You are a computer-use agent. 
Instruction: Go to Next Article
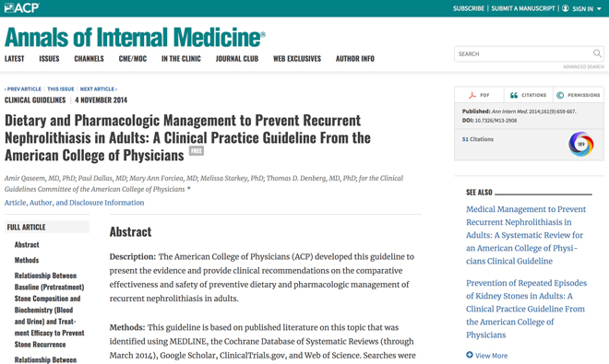(x=98, y=88)
